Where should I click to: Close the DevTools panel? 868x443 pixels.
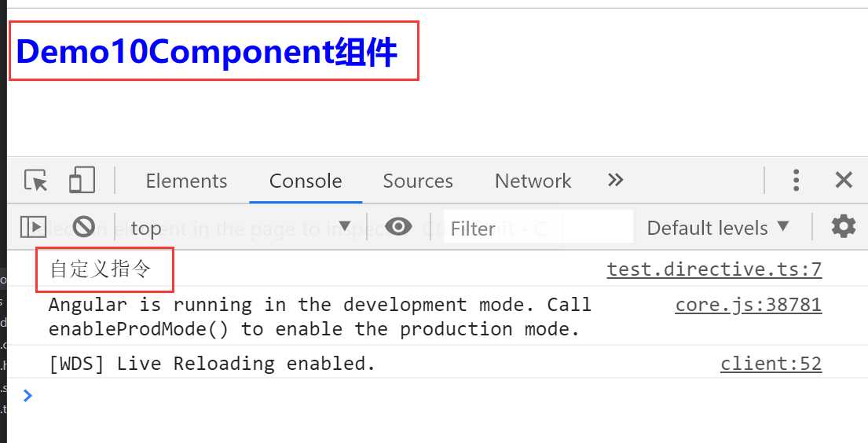coord(844,181)
